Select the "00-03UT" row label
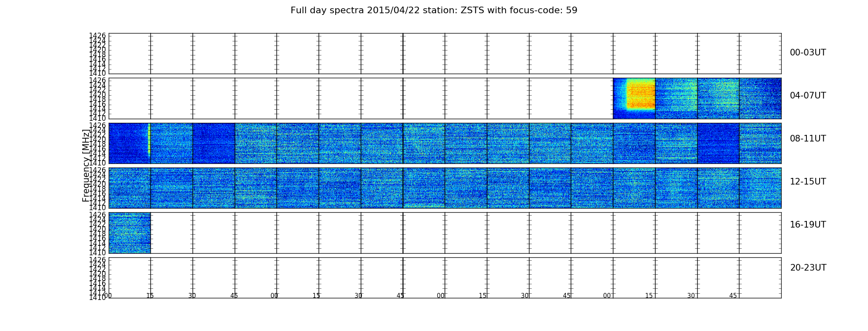The image size is (868, 331). pyautogui.click(x=808, y=53)
